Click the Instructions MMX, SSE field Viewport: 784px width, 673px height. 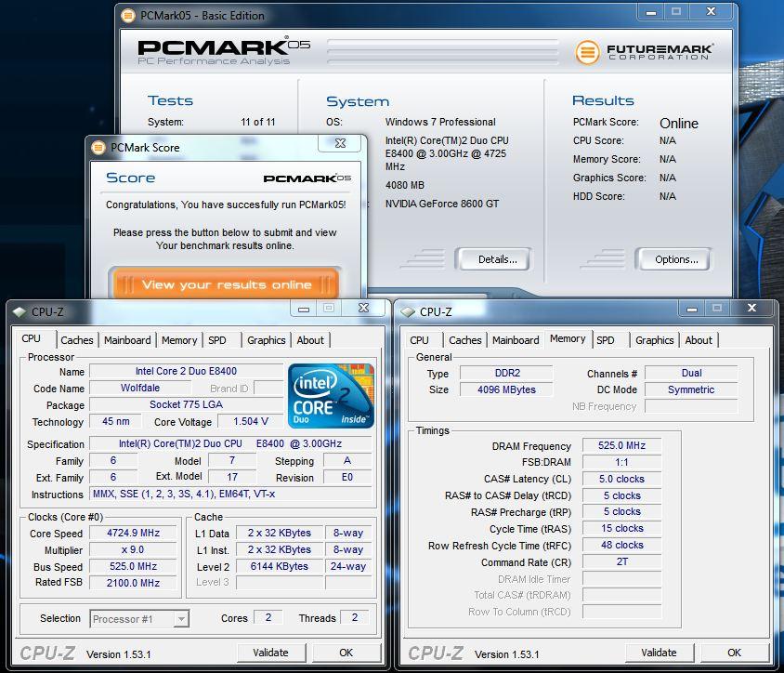[x=230, y=494]
